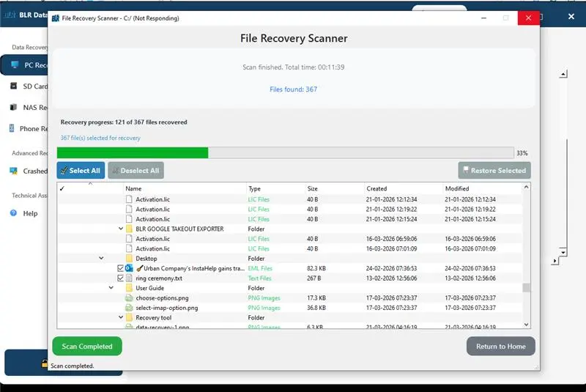Collapse the Recovery tool folder
The image size is (586, 392).
(x=121, y=318)
